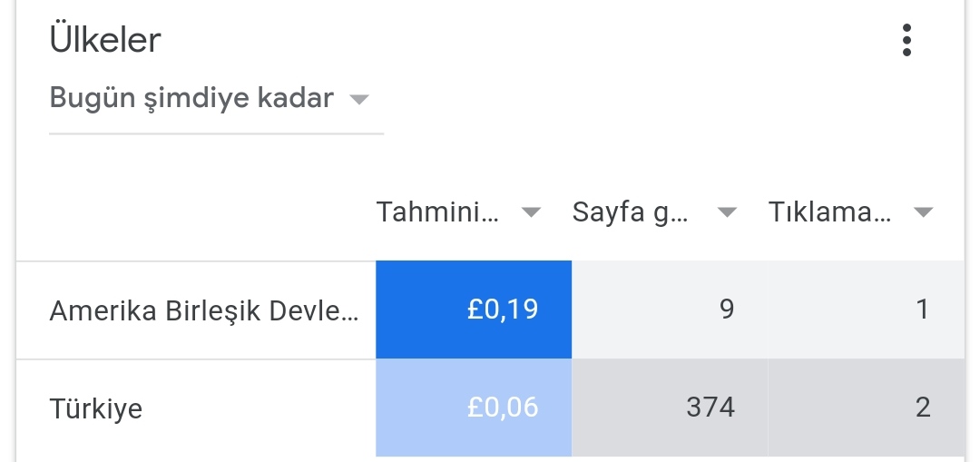The height and width of the screenshot is (462, 980).
Task: Click clicks value 2 in Türkiye row
Action: pyautogui.click(x=923, y=408)
